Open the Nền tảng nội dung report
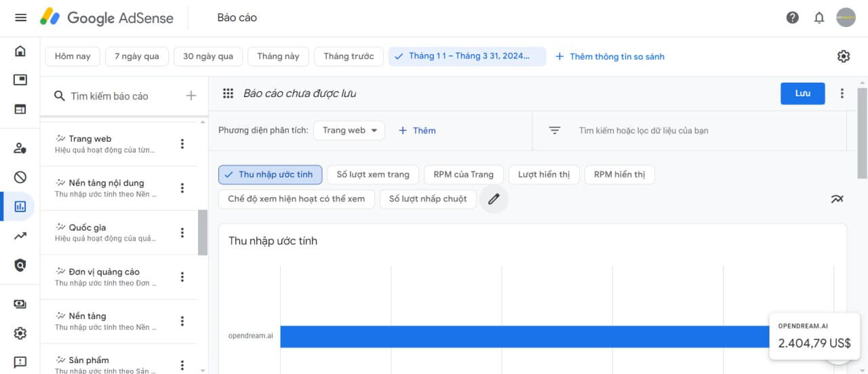Viewport: 868px width, 374px height. [x=119, y=188]
